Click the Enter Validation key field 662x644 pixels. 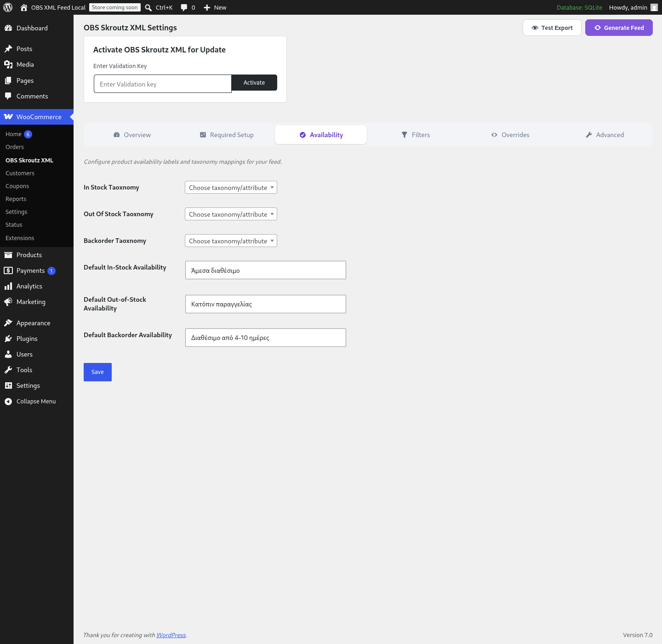(x=163, y=84)
